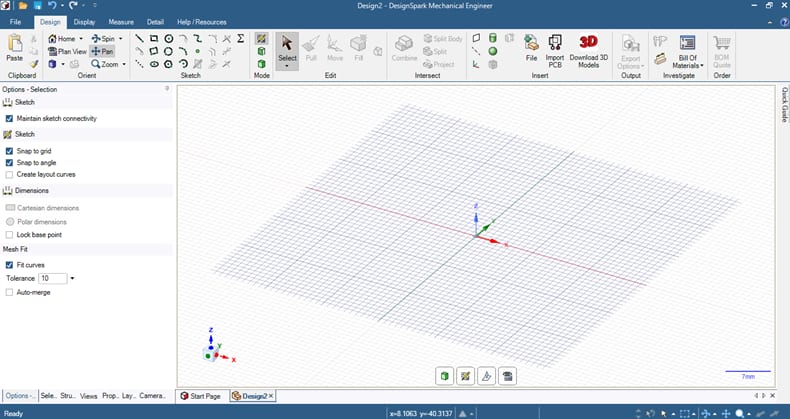
Task: Open the Equation sigma tool
Action: click(241, 39)
